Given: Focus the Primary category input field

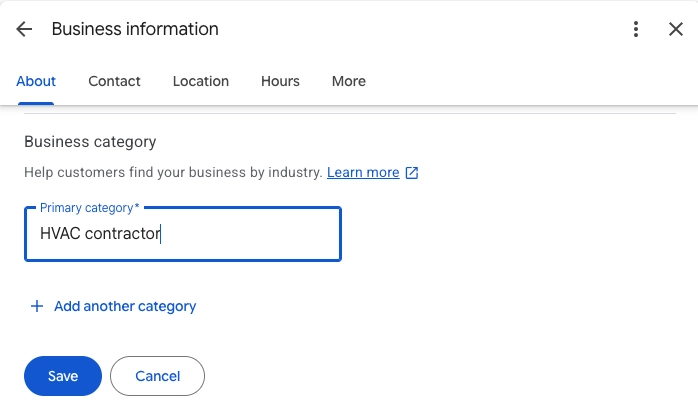Looking at the screenshot, I should (183, 234).
